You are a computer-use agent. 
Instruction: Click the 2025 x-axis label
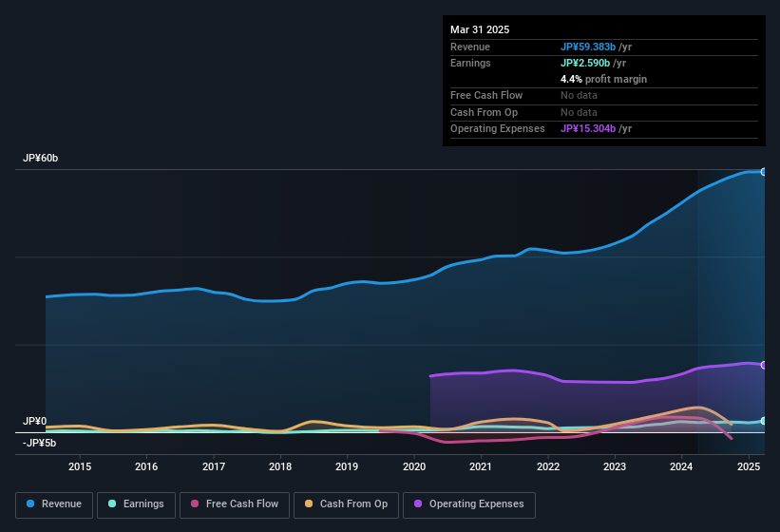748,466
